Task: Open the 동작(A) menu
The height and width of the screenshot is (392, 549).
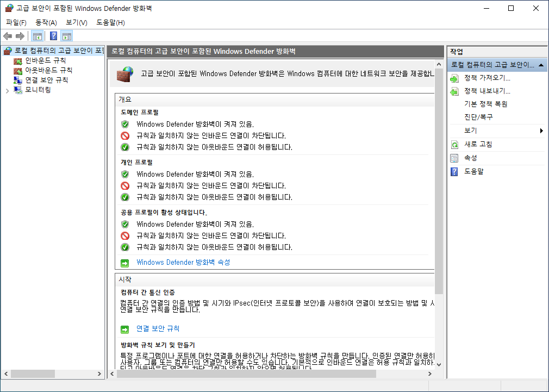Action: [46, 22]
